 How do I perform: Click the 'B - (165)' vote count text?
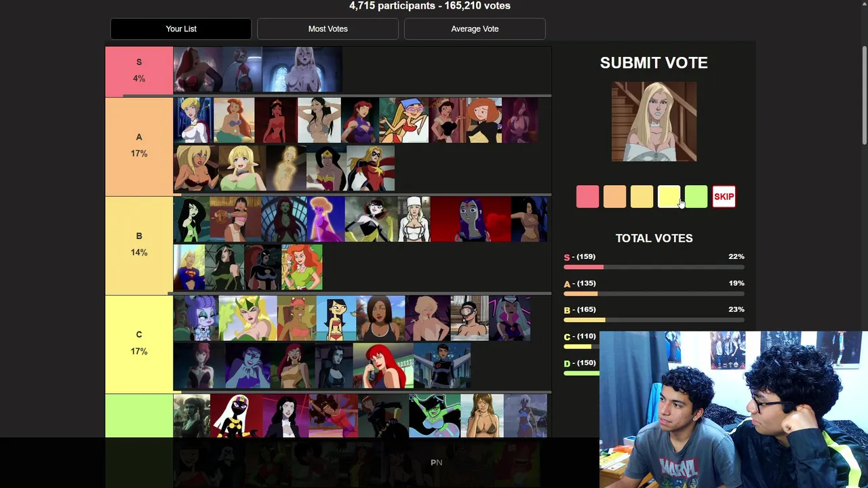coord(580,310)
